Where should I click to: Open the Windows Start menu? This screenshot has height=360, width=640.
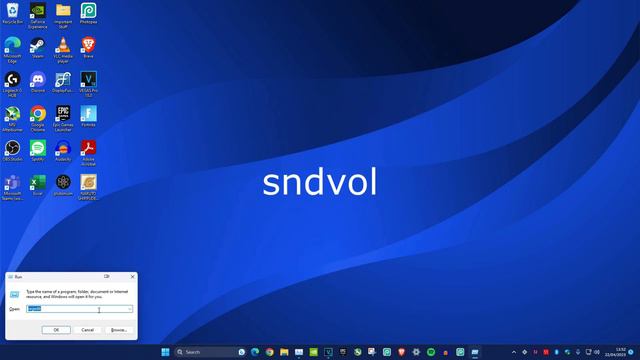(x=165, y=352)
